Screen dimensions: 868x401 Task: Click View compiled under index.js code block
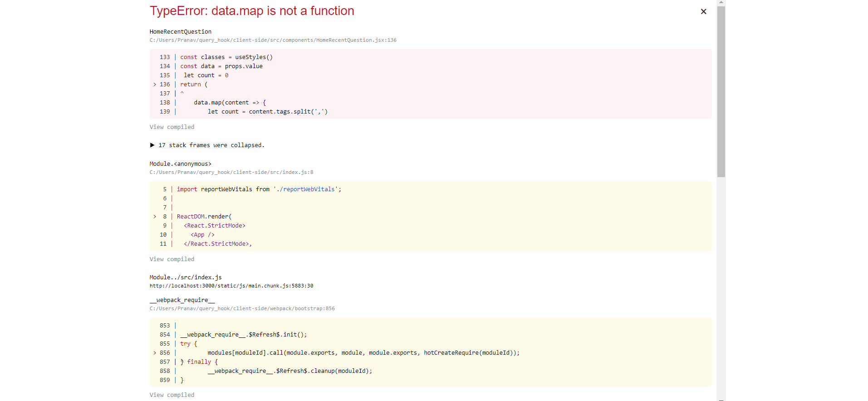pyautogui.click(x=172, y=259)
